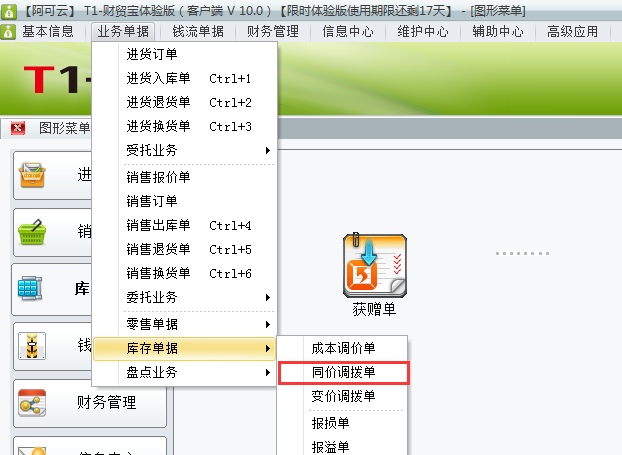Viewport: 622px width, 455px height.
Task: Click the money flow icon in sidebar
Action: (32, 346)
